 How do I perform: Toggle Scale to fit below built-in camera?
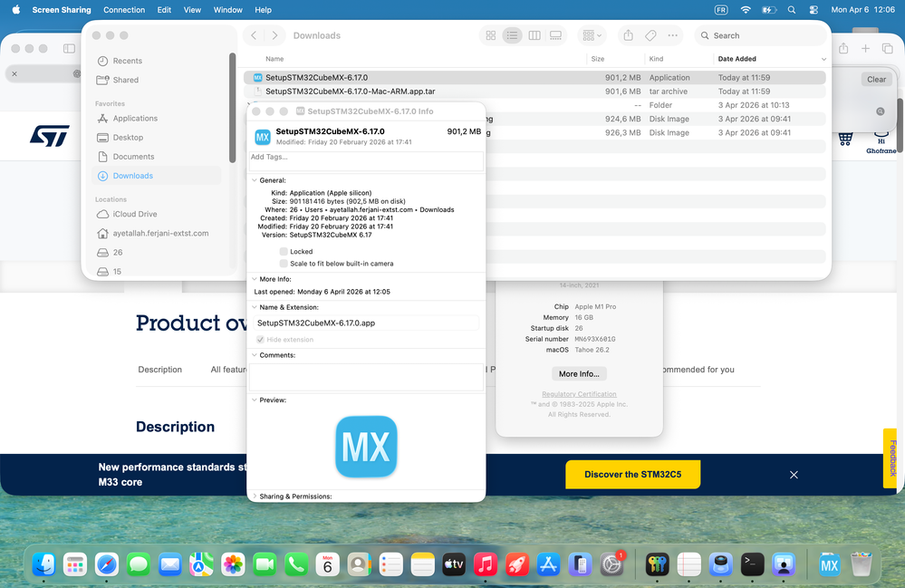click(284, 264)
